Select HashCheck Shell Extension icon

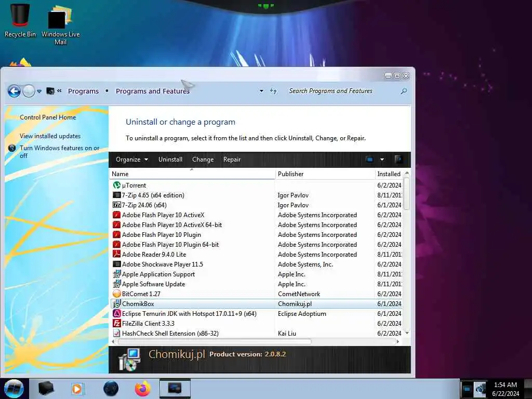pos(117,333)
